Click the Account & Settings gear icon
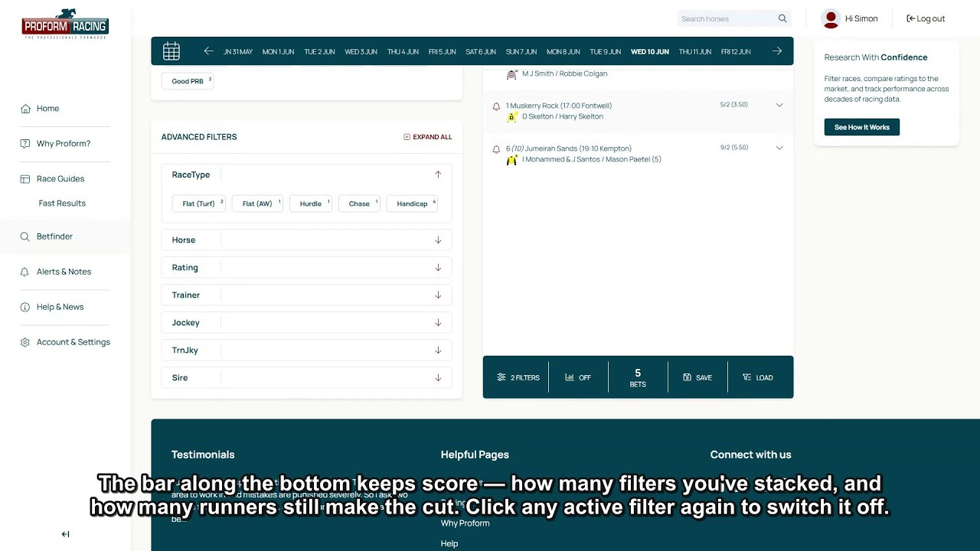 click(25, 342)
